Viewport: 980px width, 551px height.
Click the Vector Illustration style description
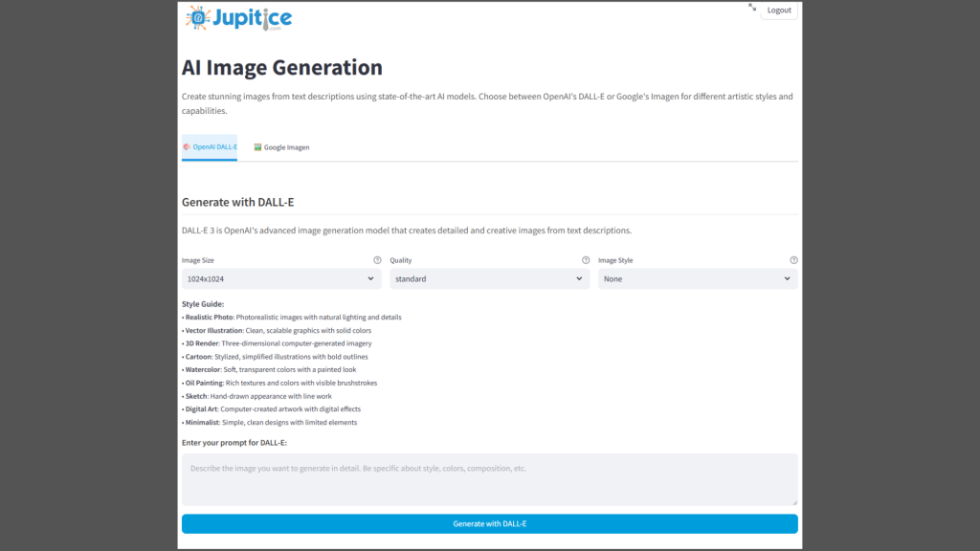277,330
